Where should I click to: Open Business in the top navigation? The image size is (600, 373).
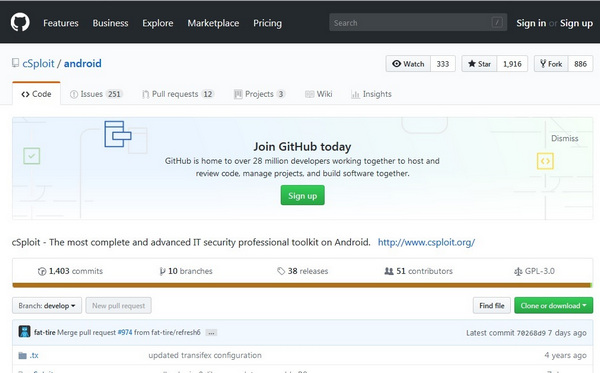[x=110, y=23]
